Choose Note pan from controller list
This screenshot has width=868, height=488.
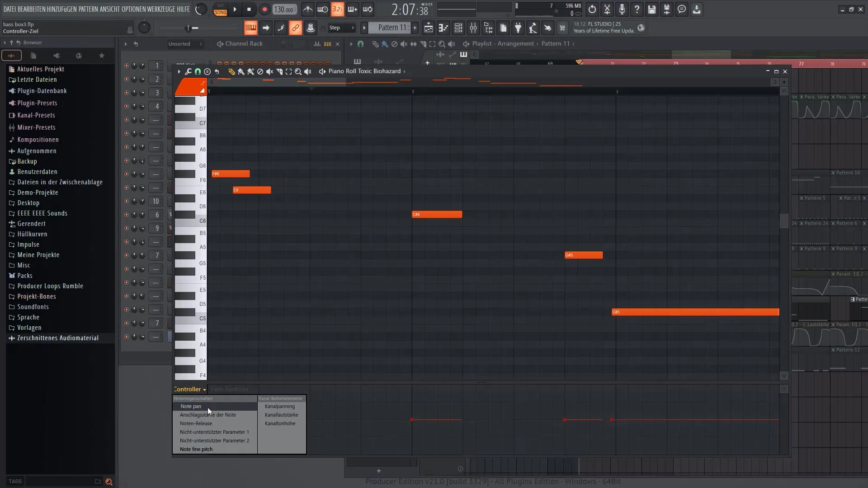point(215,406)
